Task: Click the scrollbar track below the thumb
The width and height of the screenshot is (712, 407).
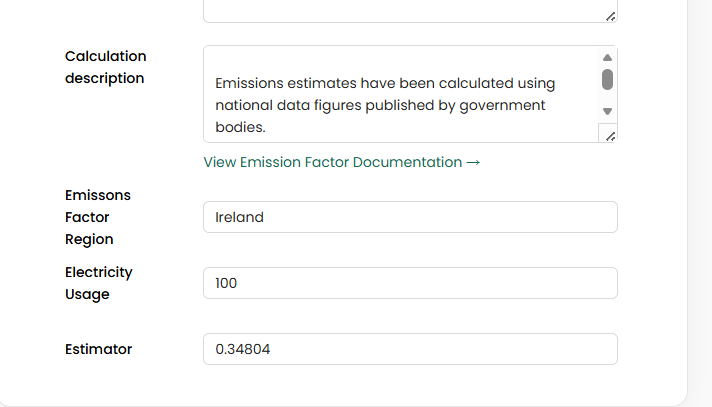Action: pyautogui.click(x=607, y=97)
